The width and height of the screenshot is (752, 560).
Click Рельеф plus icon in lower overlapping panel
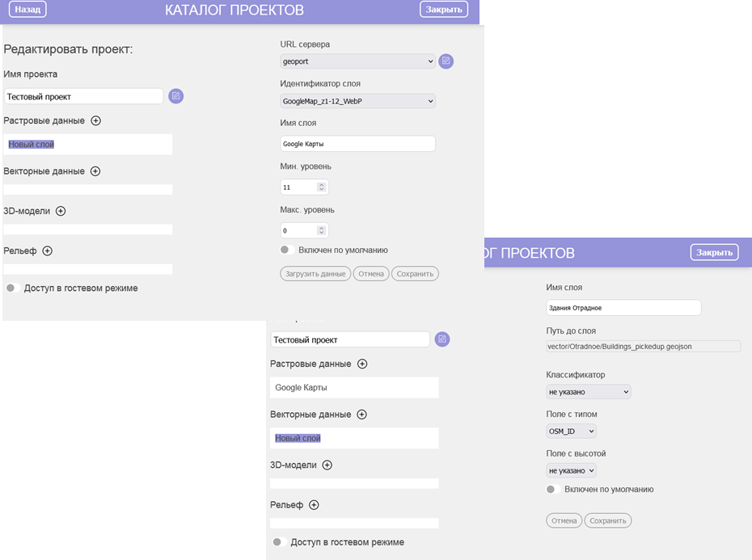[x=315, y=505]
